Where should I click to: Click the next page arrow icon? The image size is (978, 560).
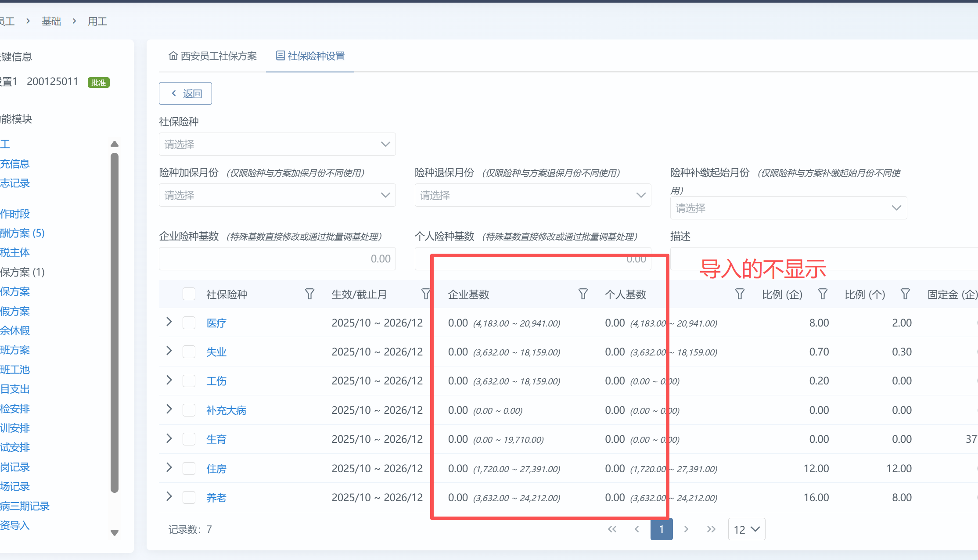click(x=686, y=529)
